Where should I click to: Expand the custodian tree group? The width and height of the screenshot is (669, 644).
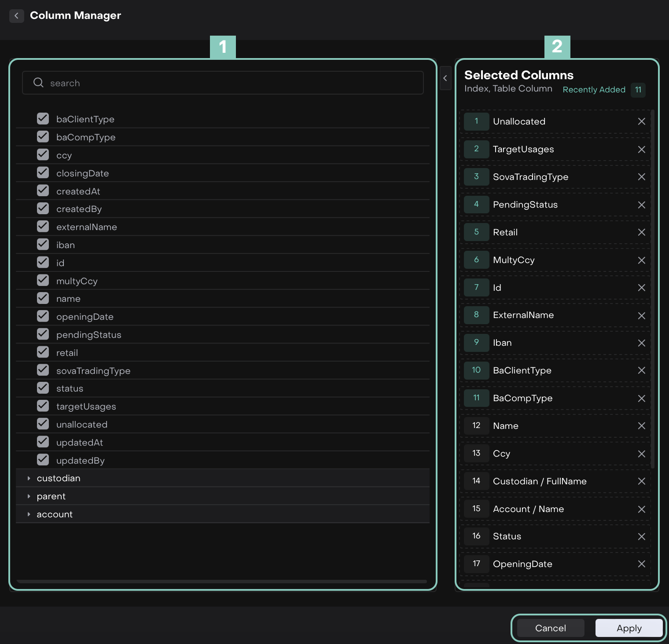click(x=29, y=478)
